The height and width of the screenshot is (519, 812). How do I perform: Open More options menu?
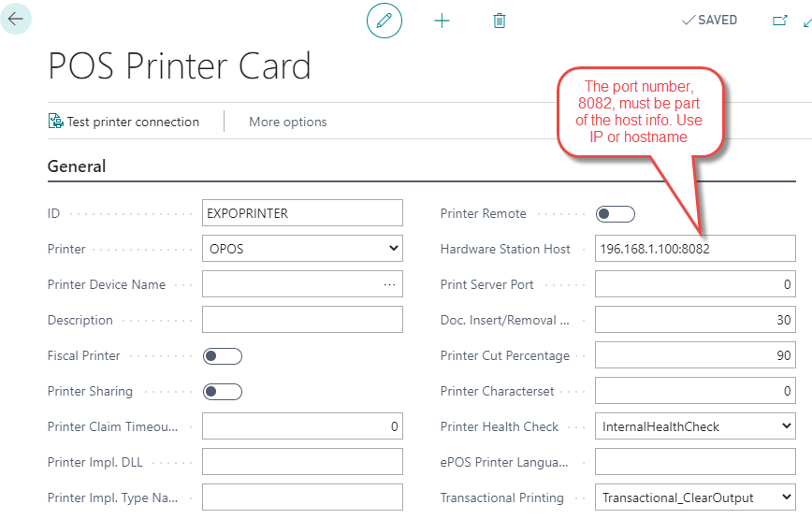click(288, 123)
